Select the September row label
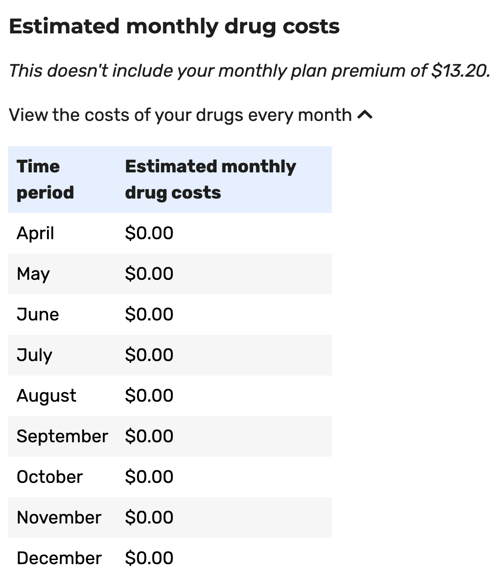This screenshot has width=500, height=584. (62, 437)
